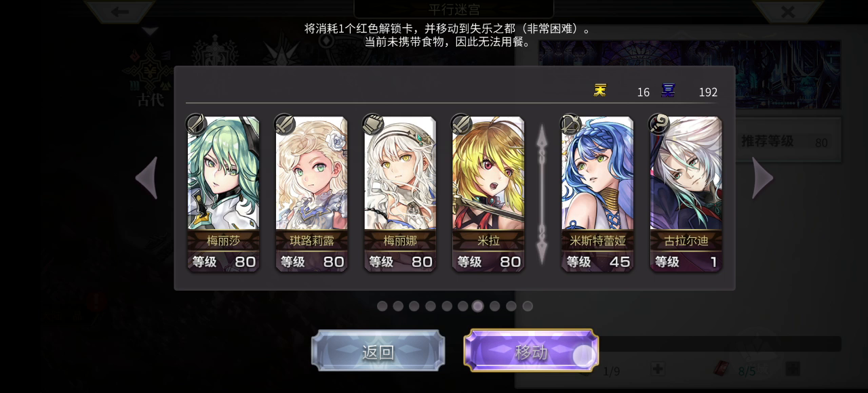Click the magic swirl icon on 古拉尔迪's card

tap(659, 124)
